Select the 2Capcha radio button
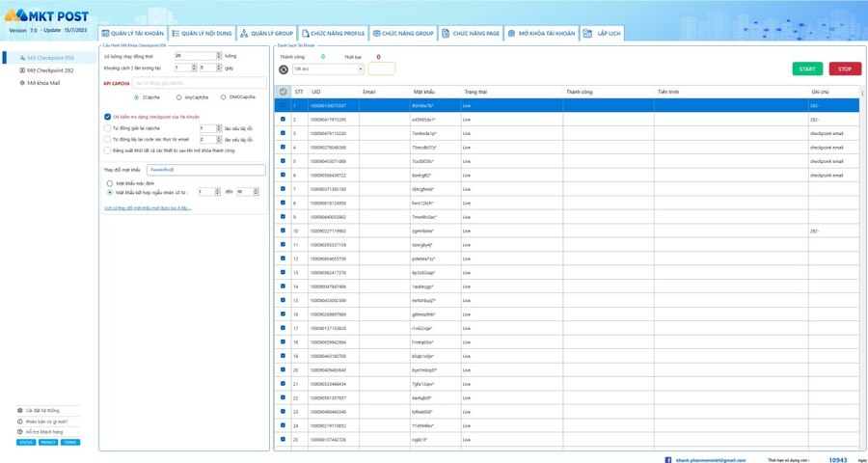Viewport: 868px width, 463px height. point(136,96)
